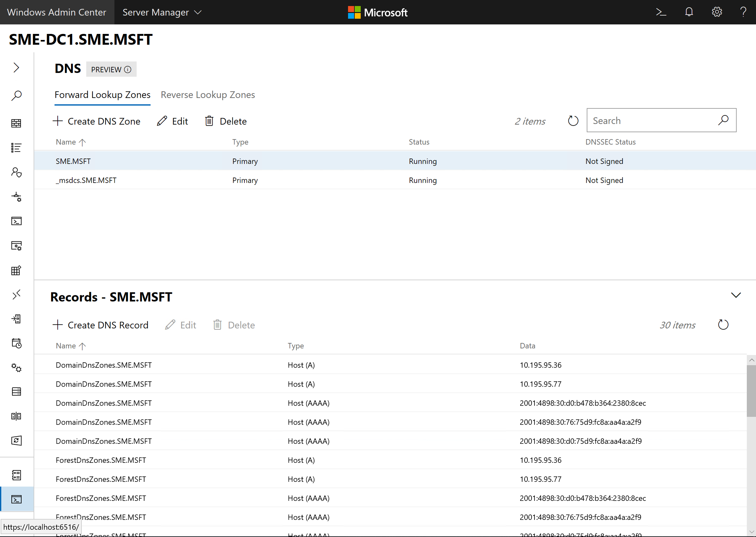
Task: Sort zones by Name column
Action: point(71,142)
